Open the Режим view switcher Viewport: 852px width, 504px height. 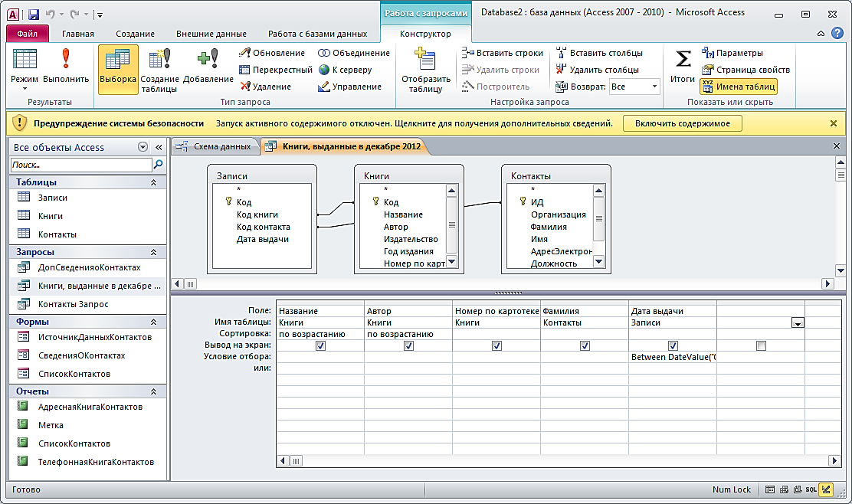[x=25, y=69]
